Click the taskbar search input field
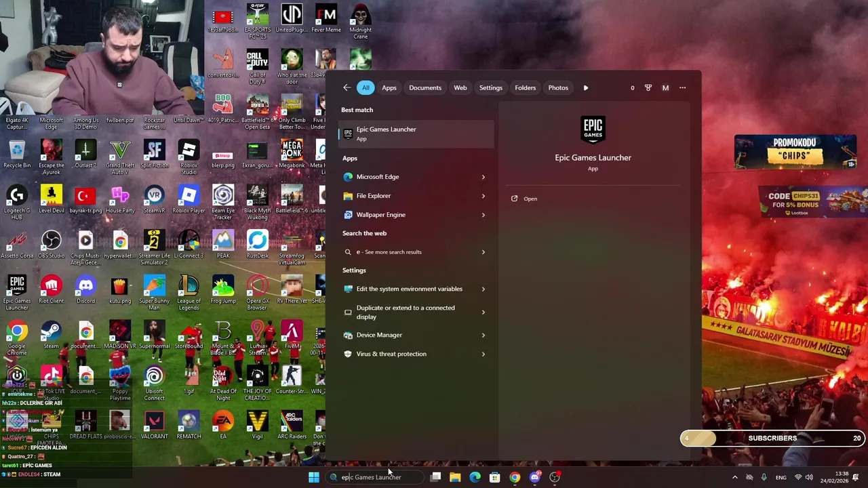The image size is (868, 488). click(x=375, y=477)
